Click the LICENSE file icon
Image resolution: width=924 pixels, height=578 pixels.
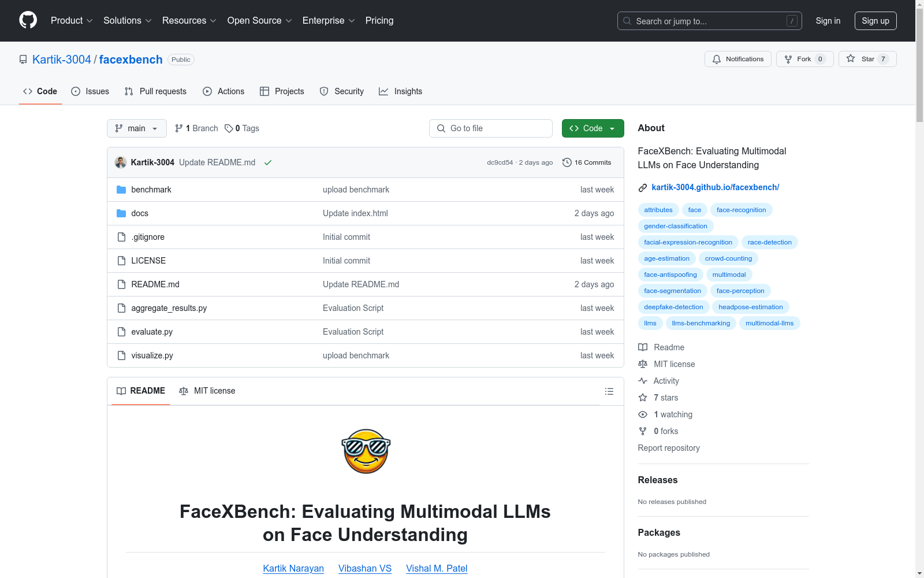(x=121, y=261)
